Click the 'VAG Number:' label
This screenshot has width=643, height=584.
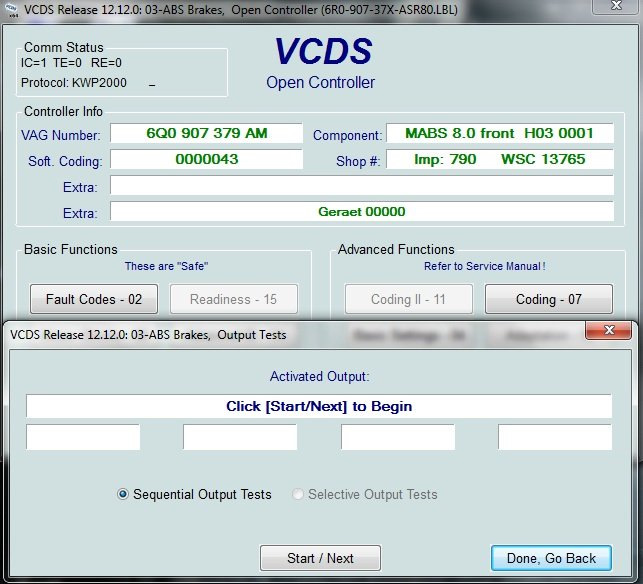coord(61,135)
